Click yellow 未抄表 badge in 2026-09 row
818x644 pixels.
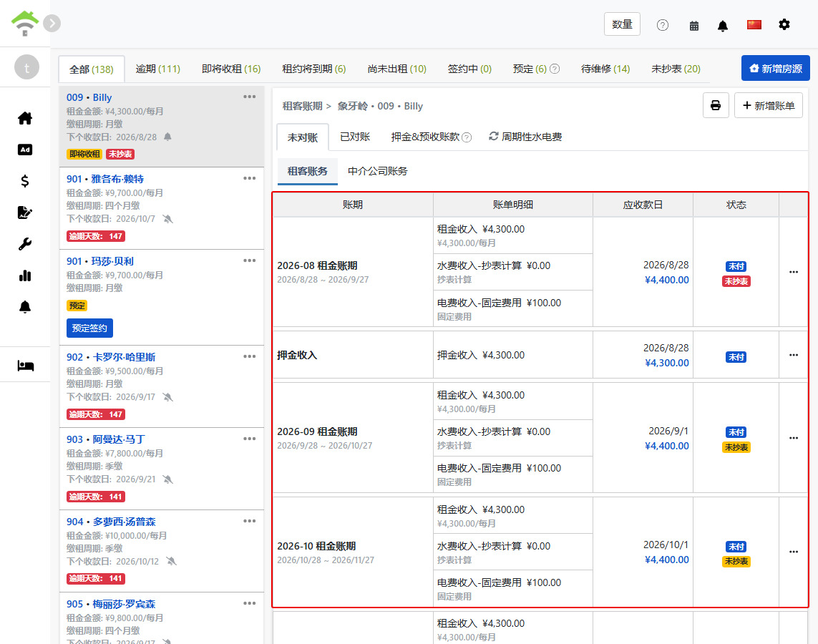point(736,447)
